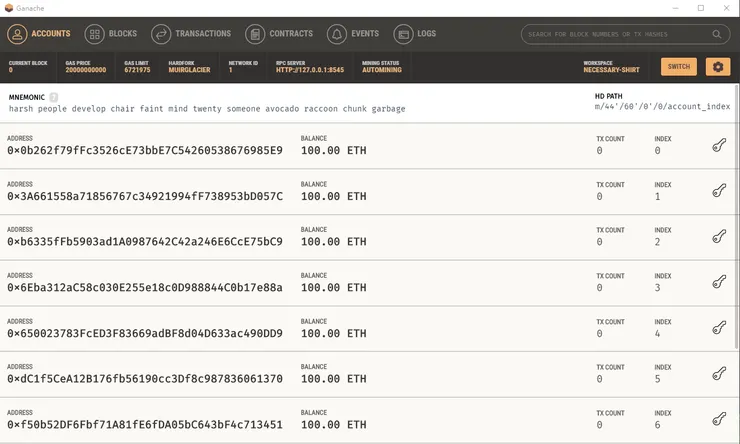Click the Logs window icon
Image resolution: width=740 pixels, height=444 pixels.
coord(403,34)
